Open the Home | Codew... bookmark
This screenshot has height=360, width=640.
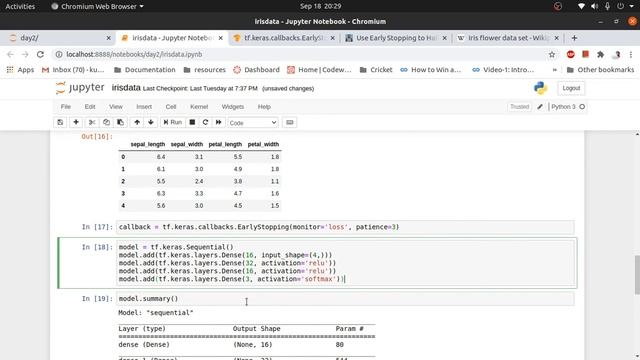point(319,70)
